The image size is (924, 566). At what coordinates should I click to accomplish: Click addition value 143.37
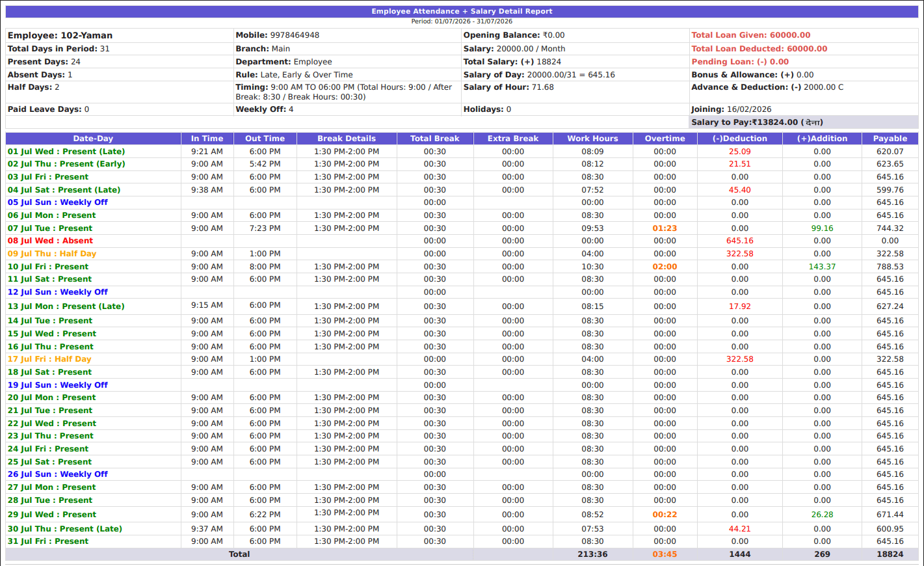822,267
